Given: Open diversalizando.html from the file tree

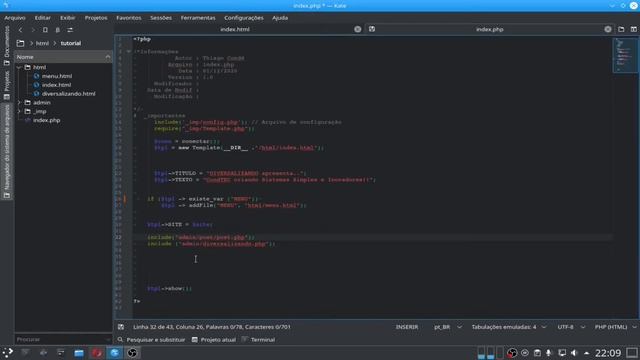Looking at the screenshot, I should (69, 94).
